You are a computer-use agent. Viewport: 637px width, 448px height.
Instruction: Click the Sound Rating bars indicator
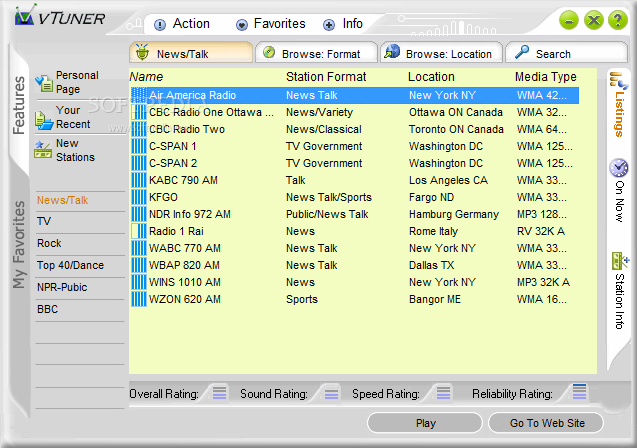tap(331, 393)
